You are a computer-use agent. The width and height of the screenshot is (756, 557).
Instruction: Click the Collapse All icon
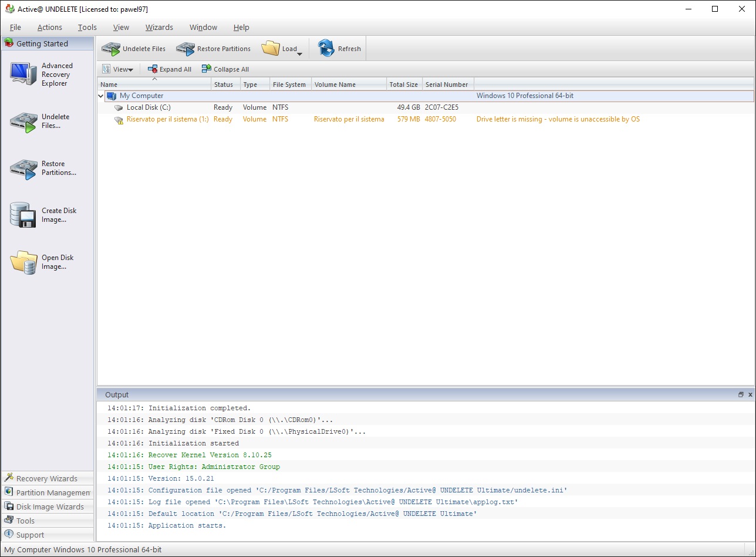206,69
